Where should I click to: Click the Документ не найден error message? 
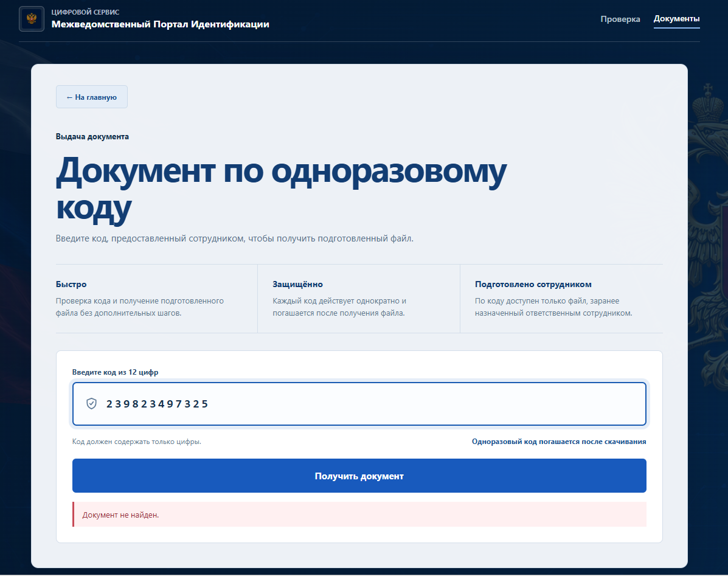click(x=359, y=515)
